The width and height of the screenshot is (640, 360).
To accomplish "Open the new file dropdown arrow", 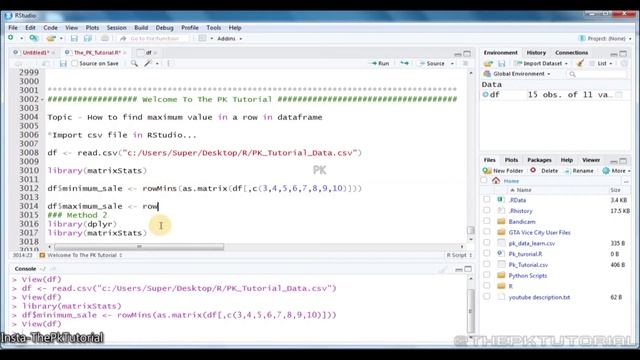I will click(21, 38).
